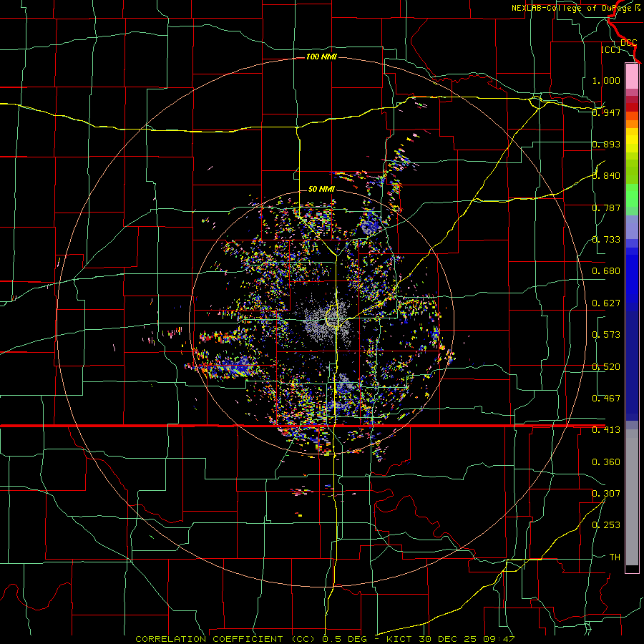Click the Correlation Coefficient caption at the bottom
This screenshot has height=644, width=644.
[x=324, y=639]
